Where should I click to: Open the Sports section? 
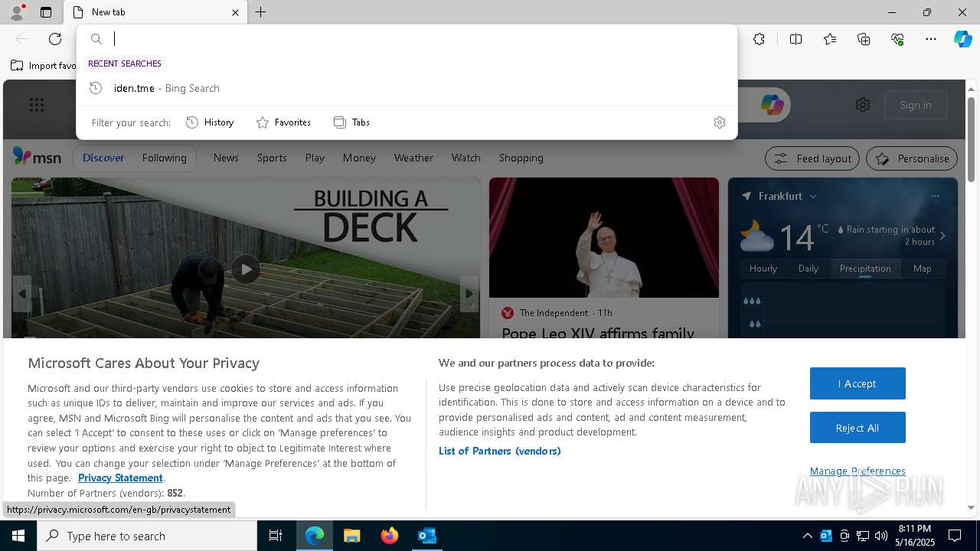(272, 158)
